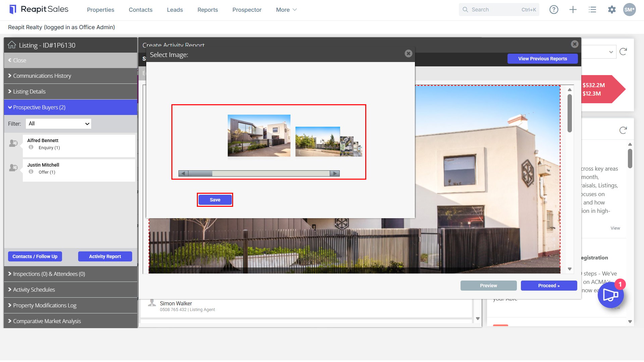
Task: Open the chat announcement bubble icon
Action: [610, 295]
